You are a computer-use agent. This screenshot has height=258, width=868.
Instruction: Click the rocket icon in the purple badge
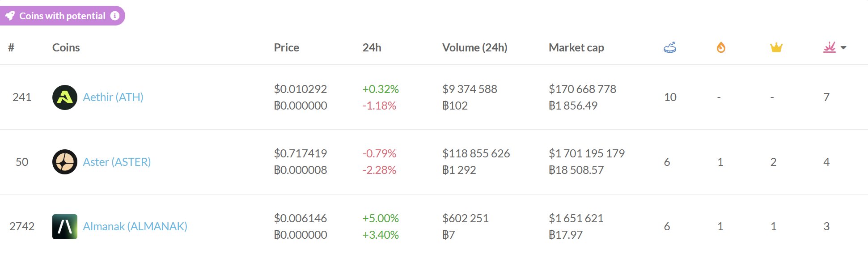[x=10, y=16]
